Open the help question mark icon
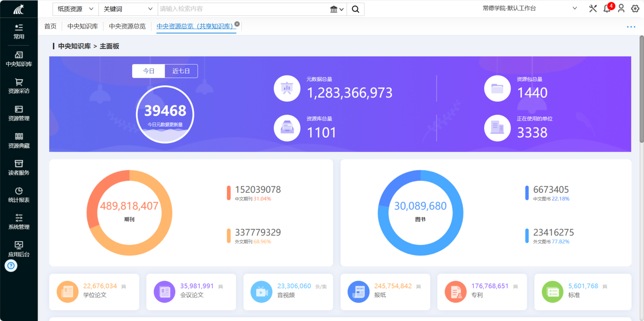 pos(11,266)
